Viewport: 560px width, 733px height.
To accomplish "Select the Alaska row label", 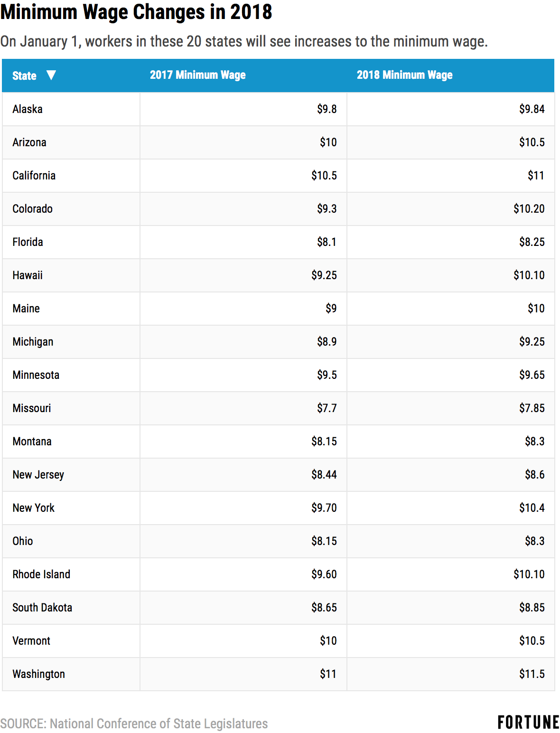I will 28,109.
